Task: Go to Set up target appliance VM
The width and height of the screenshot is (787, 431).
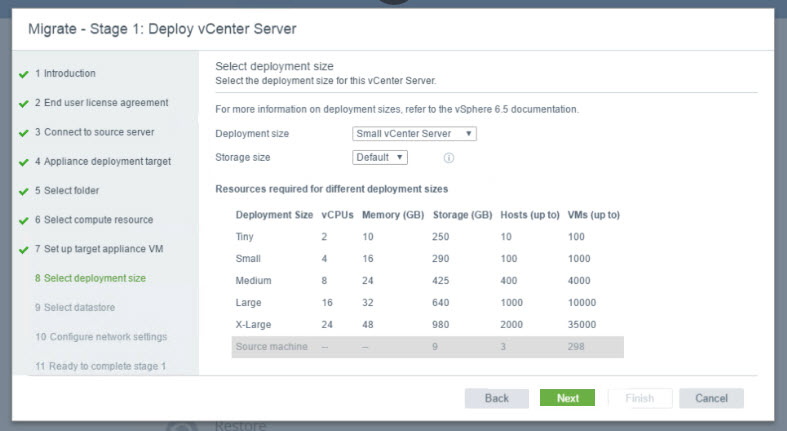Action: [x=98, y=249]
